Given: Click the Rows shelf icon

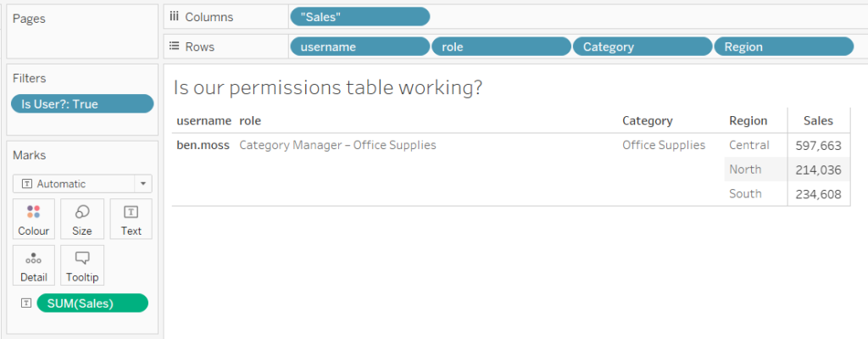Looking at the screenshot, I should (x=174, y=47).
